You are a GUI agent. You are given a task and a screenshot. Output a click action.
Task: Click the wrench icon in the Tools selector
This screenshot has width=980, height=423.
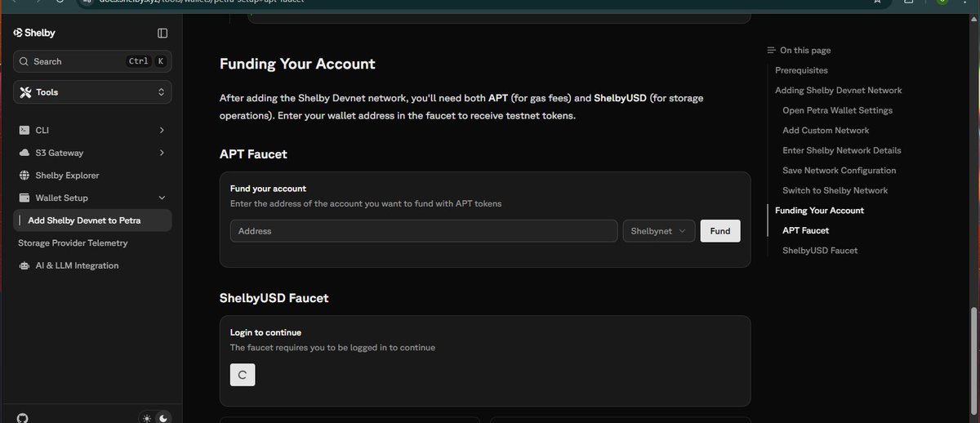25,92
